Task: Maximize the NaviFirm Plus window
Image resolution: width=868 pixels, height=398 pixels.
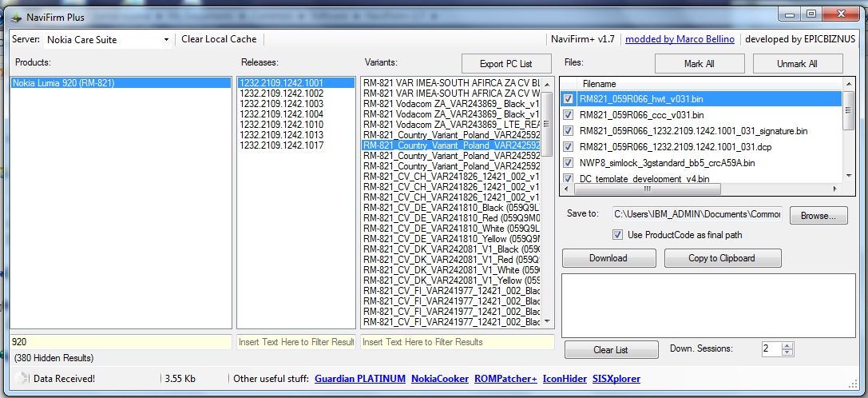Action: tap(811, 14)
